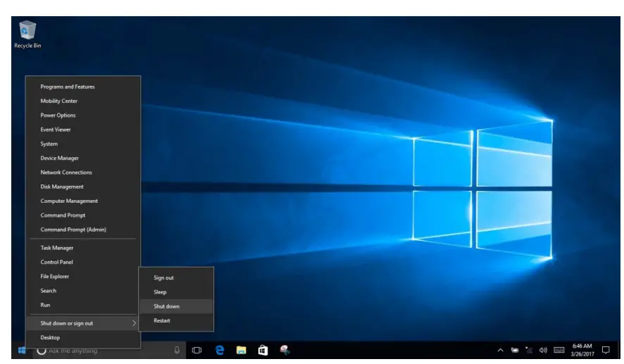The image size is (624, 364).
Task: Click the Windows Start button
Action: [x=22, y=350]
